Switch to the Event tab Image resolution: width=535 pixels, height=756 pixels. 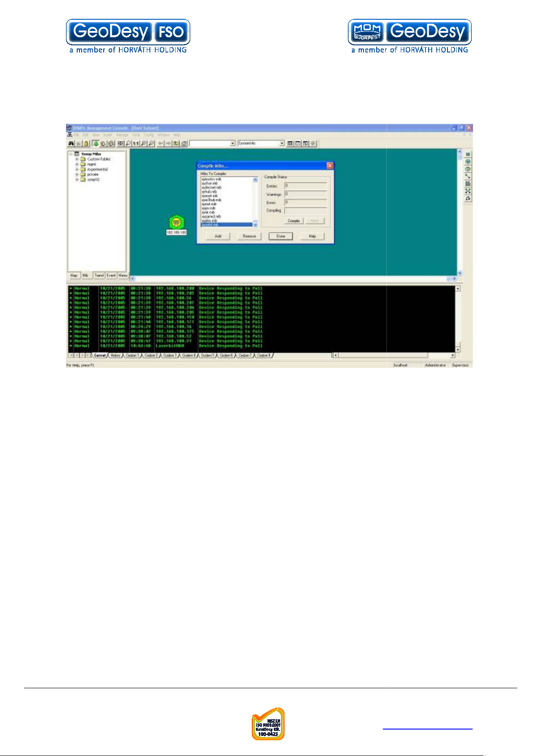tap(111, 275)
